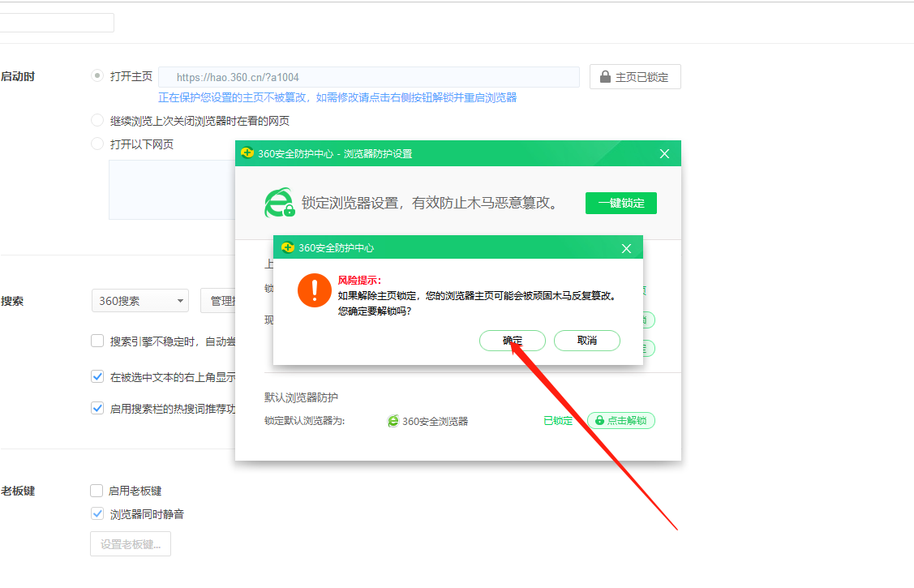914x588 pixels.
Task: Click the 已锁定 status text
Action: point(558,421)
